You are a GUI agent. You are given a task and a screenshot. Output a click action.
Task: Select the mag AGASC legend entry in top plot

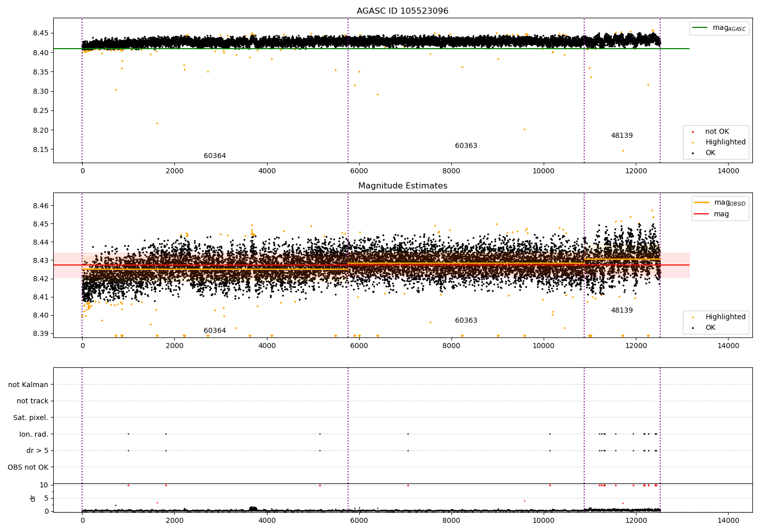[719, 28]
